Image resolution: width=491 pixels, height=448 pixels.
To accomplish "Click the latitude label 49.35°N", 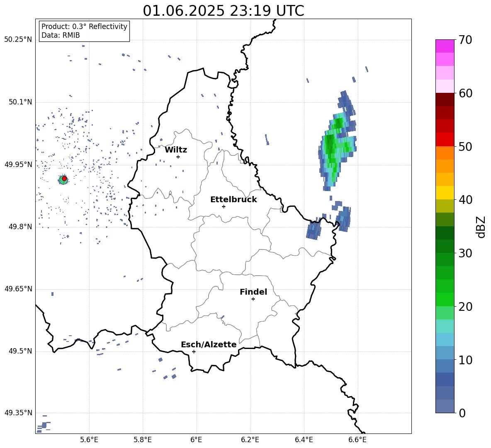I will [18, 413].
